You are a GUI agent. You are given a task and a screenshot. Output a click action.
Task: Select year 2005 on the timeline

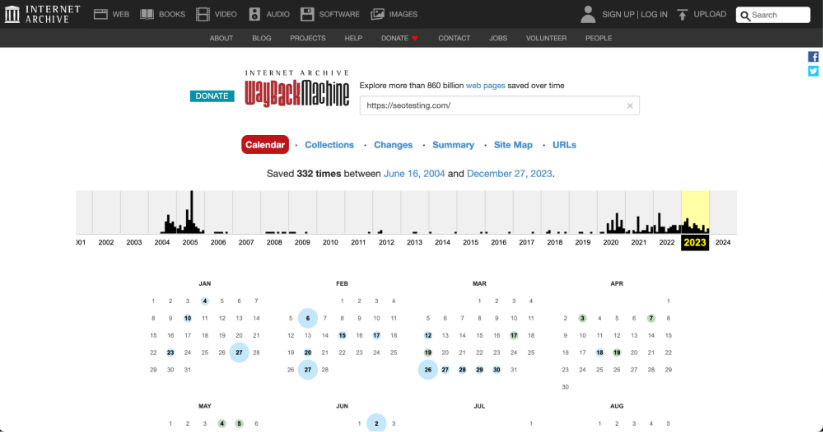(x=190, y=243)
